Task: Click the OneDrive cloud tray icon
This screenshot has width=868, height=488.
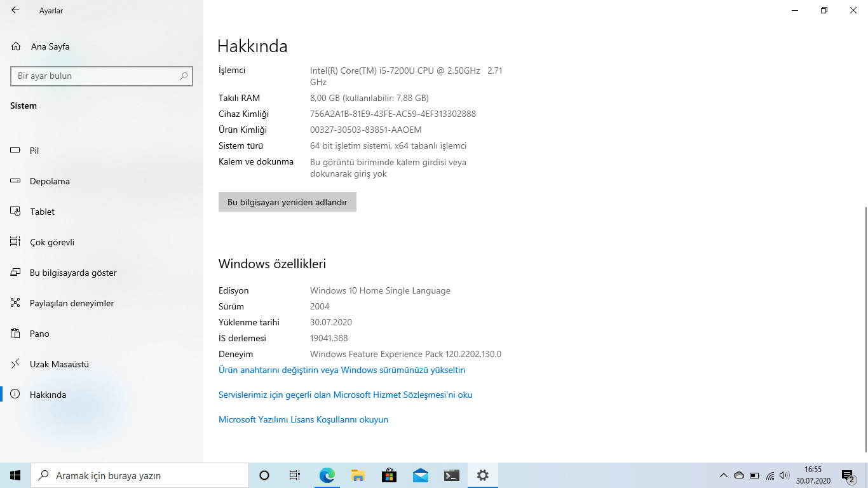Action: [739, 475]
